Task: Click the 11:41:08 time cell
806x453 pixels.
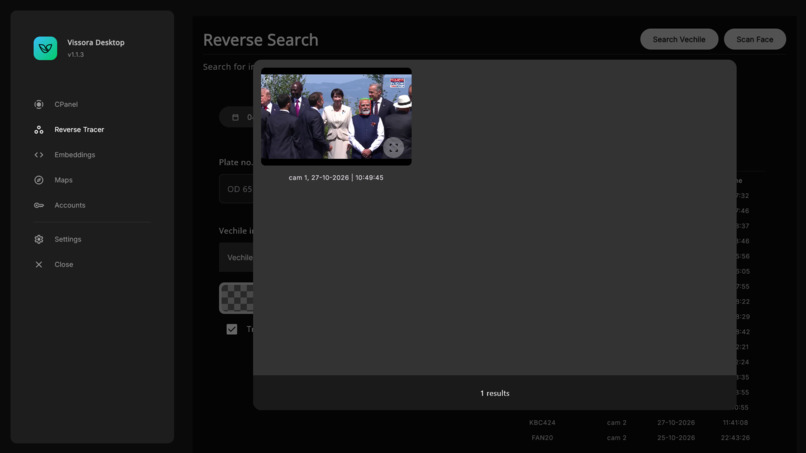Action: (736, 423)
